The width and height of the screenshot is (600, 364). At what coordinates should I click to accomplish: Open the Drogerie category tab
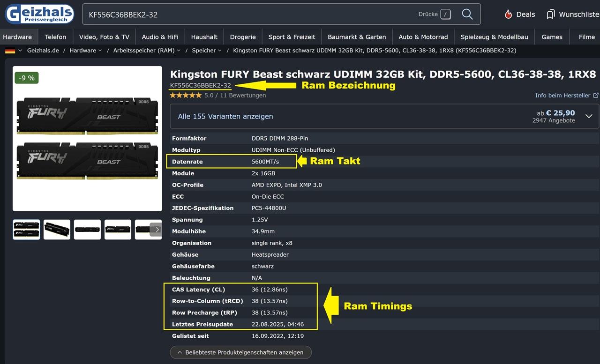[x=243, y=37]
